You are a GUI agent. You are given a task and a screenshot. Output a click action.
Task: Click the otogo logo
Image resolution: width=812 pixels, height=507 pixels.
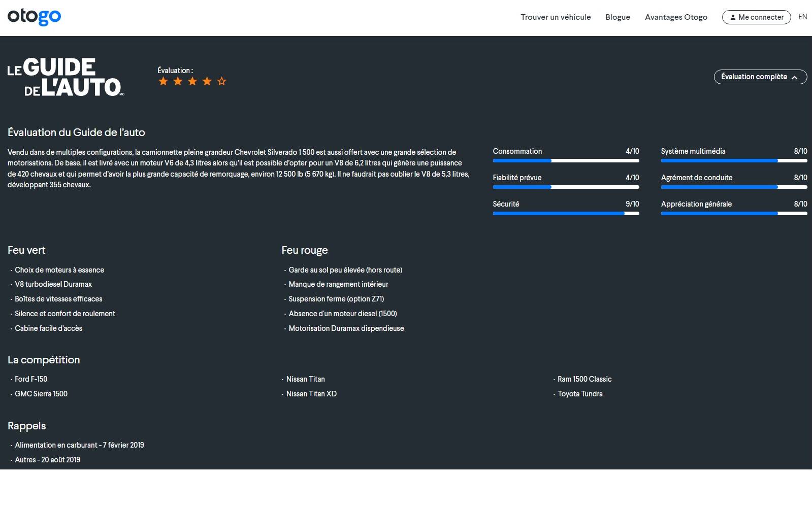click(34, 17)
